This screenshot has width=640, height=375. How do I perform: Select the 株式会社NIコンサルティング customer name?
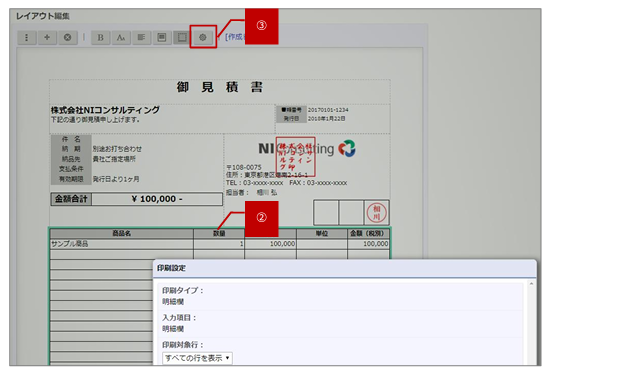coord(105,110)
